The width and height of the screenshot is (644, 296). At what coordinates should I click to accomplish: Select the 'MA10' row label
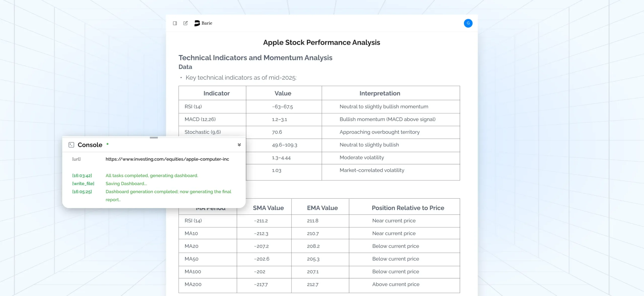[191, 233]
